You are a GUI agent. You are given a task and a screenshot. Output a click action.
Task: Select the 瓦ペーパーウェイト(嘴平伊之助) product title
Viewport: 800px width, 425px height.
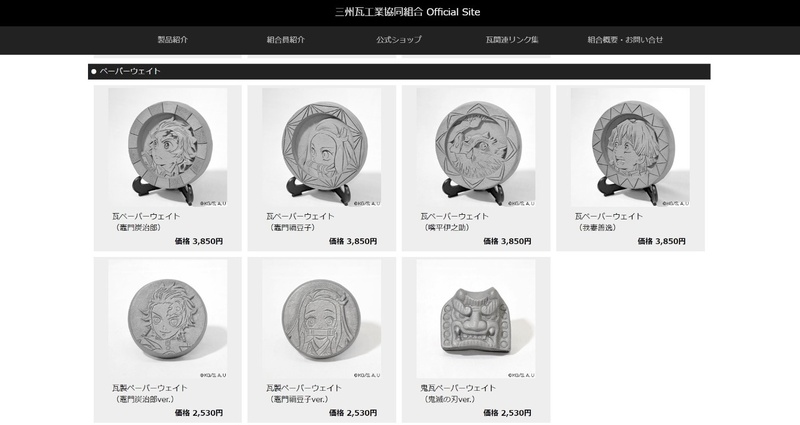click(x=455, y=221)
